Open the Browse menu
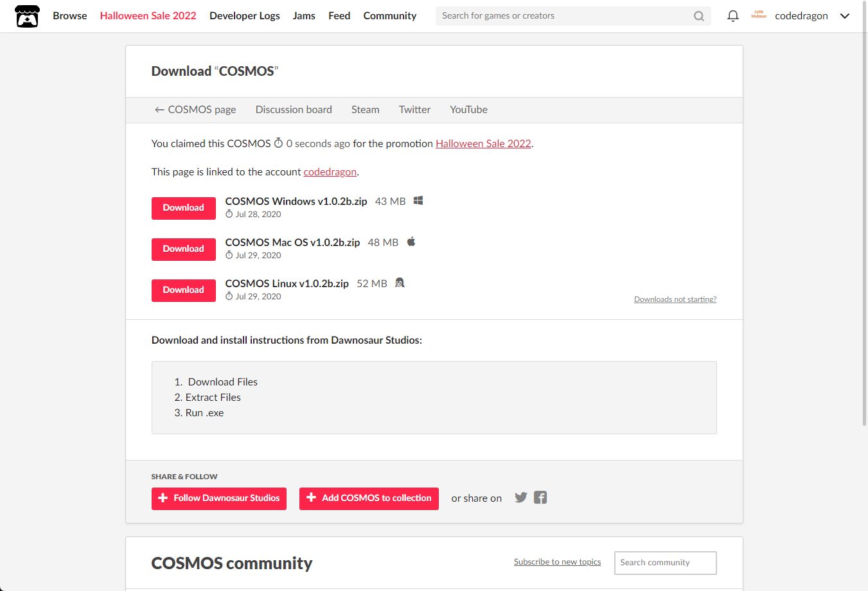Screen dimensions: 868x591 coord(70,15)
